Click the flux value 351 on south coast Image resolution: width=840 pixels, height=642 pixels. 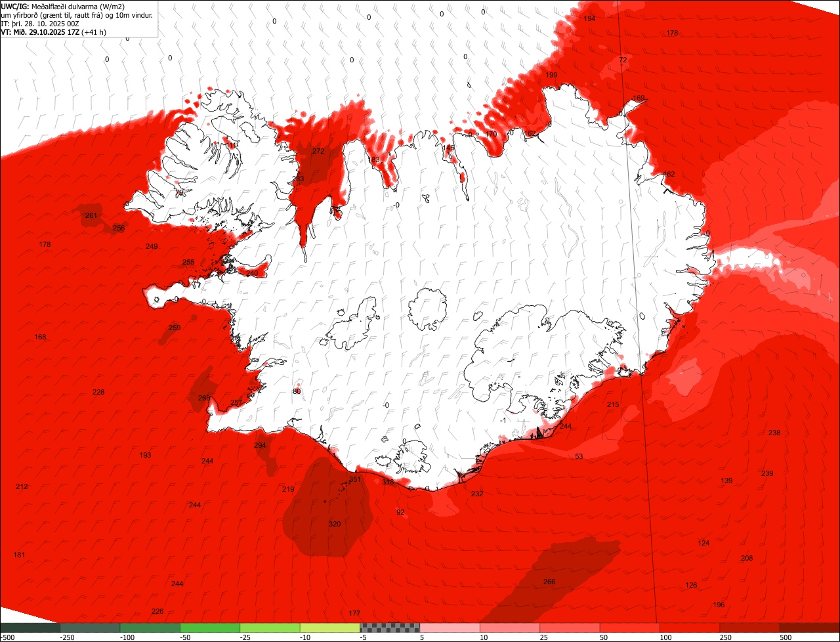(x=355, y=479)
